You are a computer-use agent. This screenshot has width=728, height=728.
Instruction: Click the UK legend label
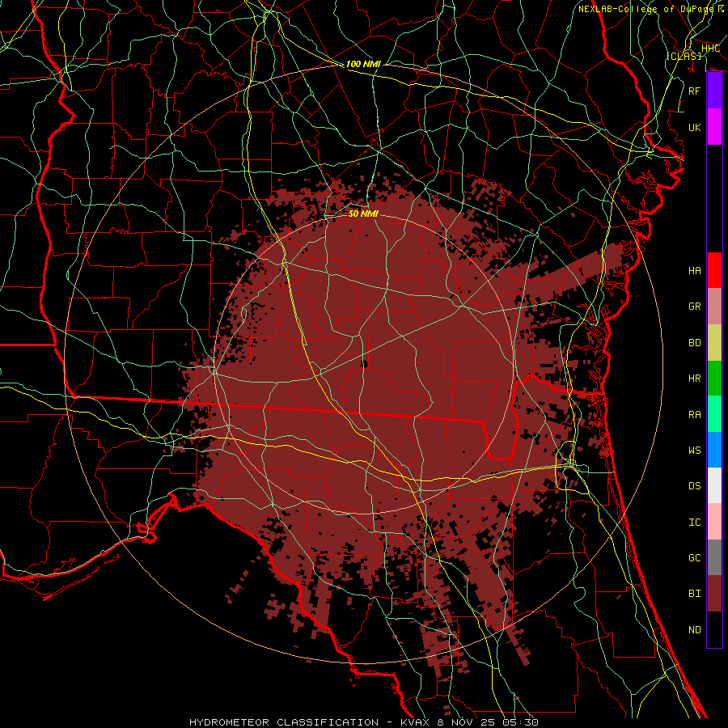(694, 127)
